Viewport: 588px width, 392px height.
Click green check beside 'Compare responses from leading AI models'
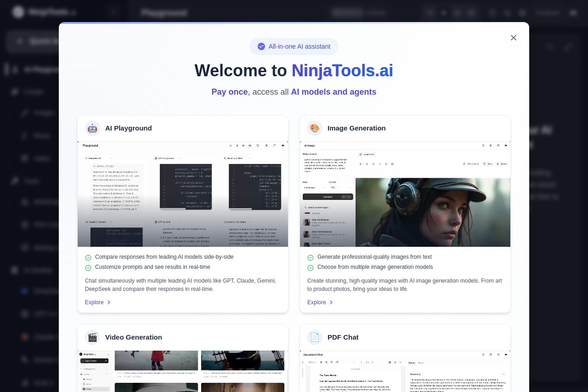88,257
